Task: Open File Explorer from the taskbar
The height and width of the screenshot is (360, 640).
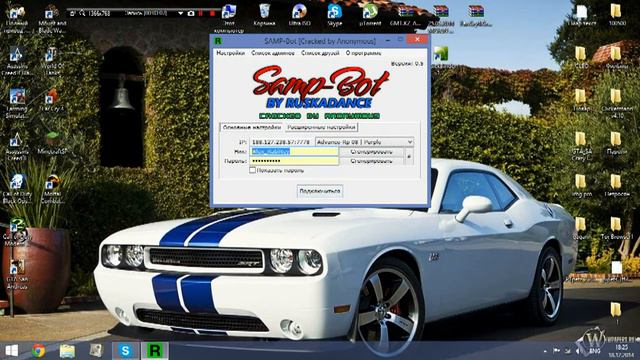Action: pyautogui.click(x=67, y=351)
